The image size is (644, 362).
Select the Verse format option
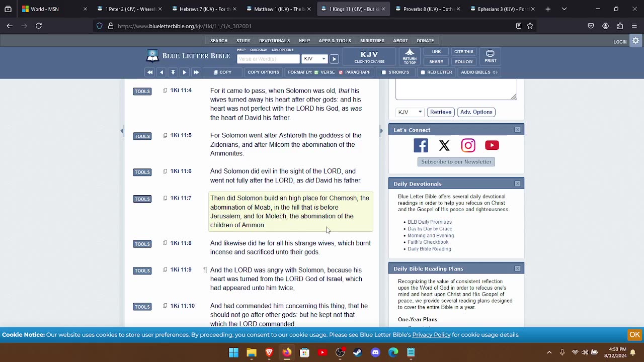[324, 72]
